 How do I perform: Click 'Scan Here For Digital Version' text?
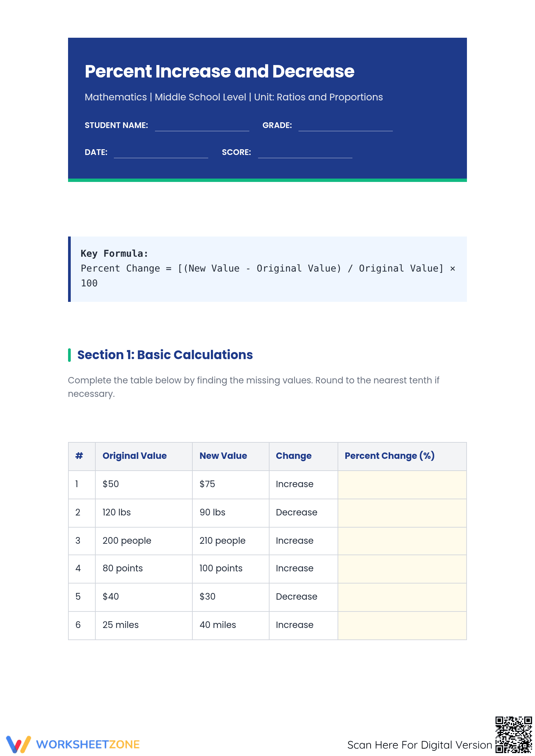point(420,745)
